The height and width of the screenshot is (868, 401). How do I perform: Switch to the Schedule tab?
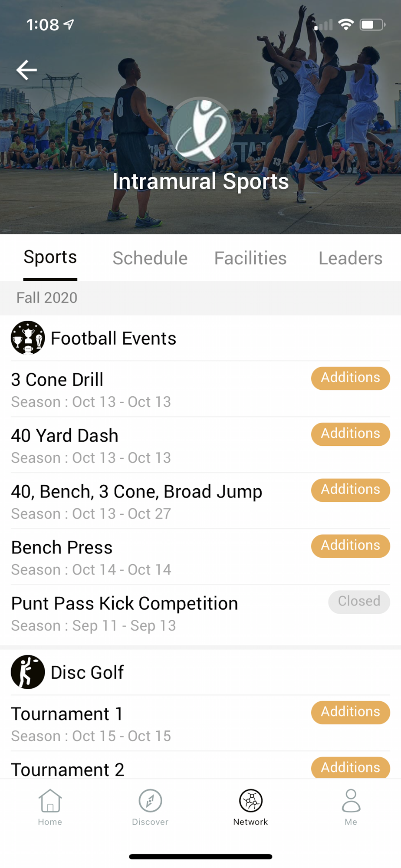point(150,258)
